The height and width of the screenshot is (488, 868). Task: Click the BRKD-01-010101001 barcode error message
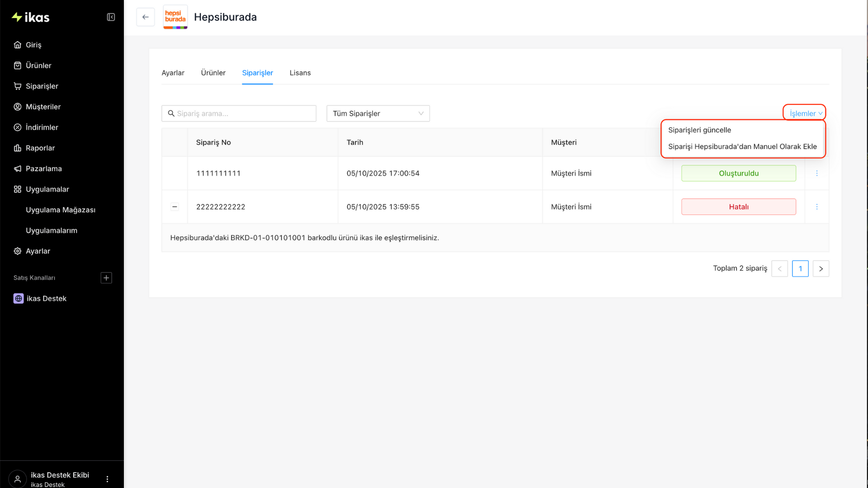(x=304, y=238)
